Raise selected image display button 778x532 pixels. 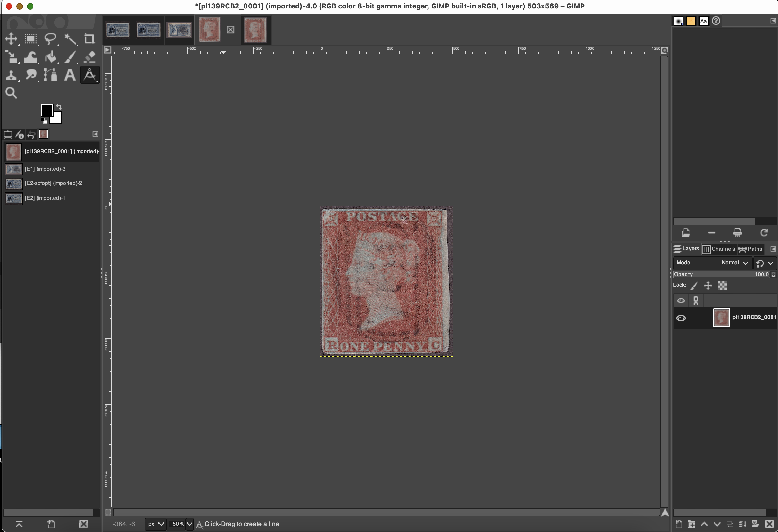coord(19,524)
